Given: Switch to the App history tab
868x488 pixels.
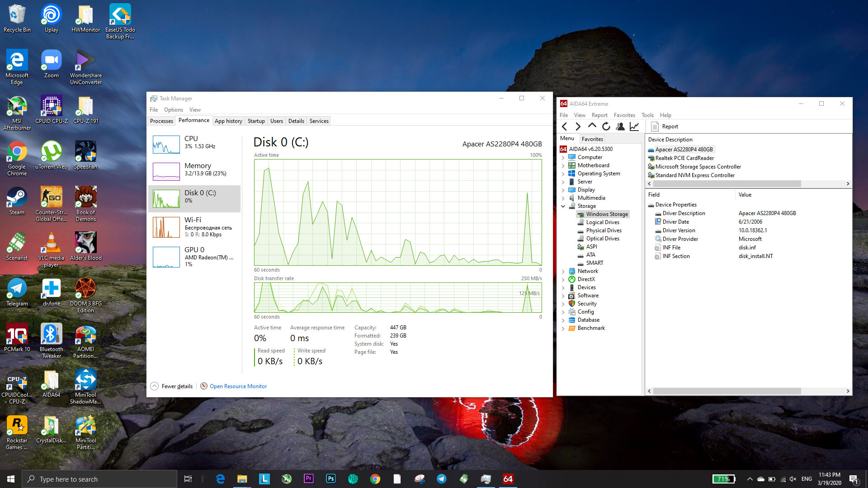Looking at the screenshot, I should (x=228, y=121).
